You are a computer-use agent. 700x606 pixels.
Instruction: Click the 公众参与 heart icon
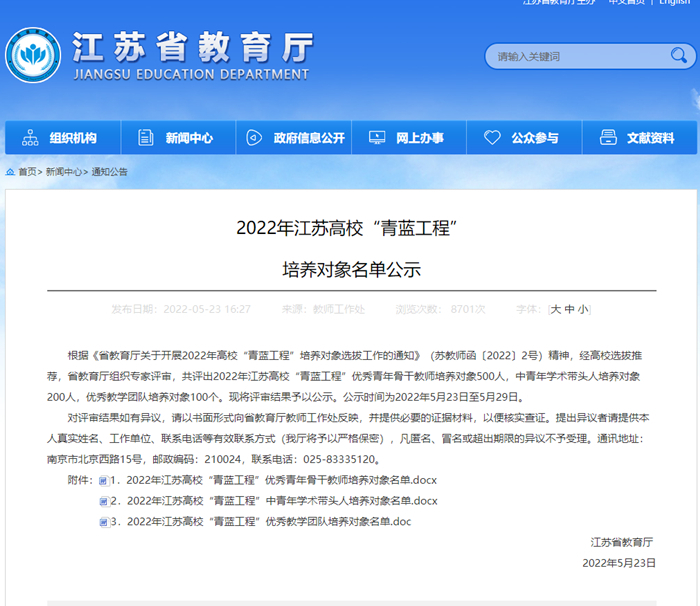(491, 138)
